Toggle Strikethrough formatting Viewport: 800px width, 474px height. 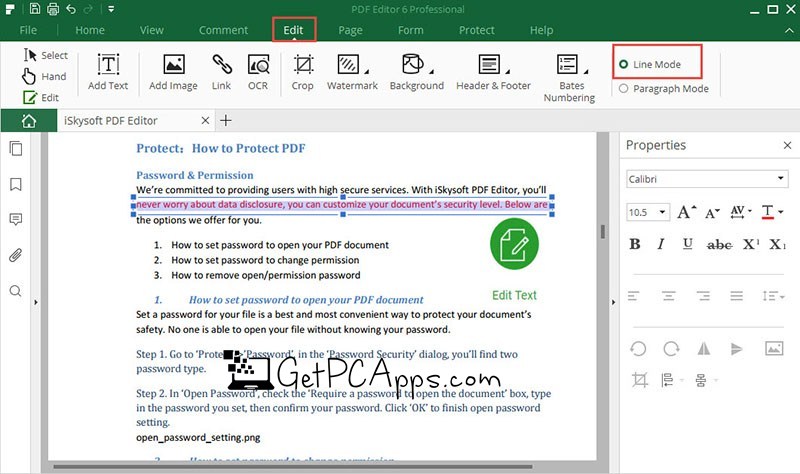tap(719, 245)
